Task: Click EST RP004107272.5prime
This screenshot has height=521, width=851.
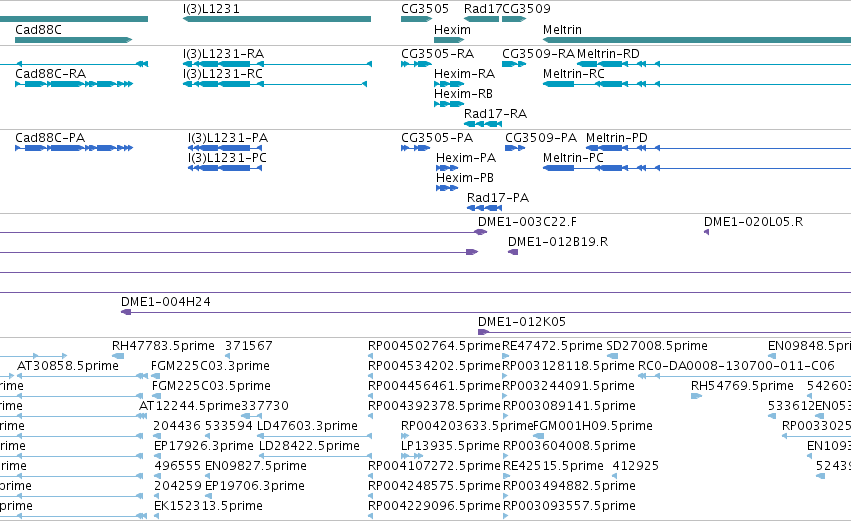Action: (434, 466)
